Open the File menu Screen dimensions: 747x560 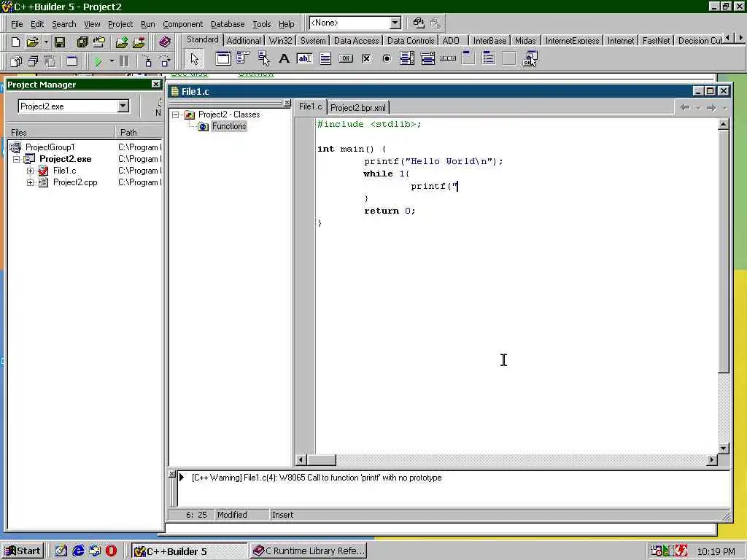click(x=17, y=24)
